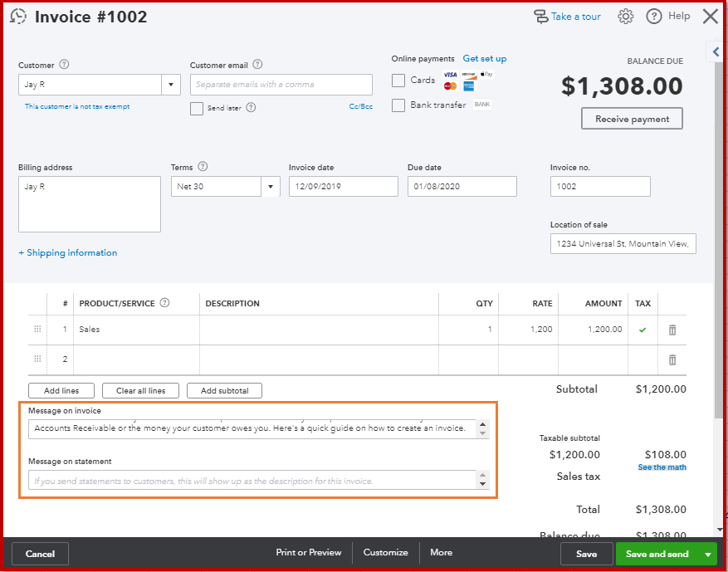Open the Save and send dropdown arrow
This screenshot has height=572, width=728.
tap(708, 554)
